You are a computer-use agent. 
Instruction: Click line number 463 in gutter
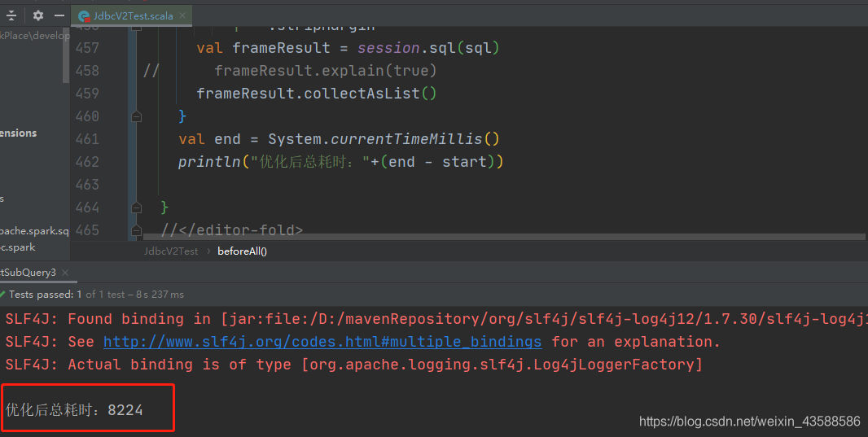[x=87, y=184]
